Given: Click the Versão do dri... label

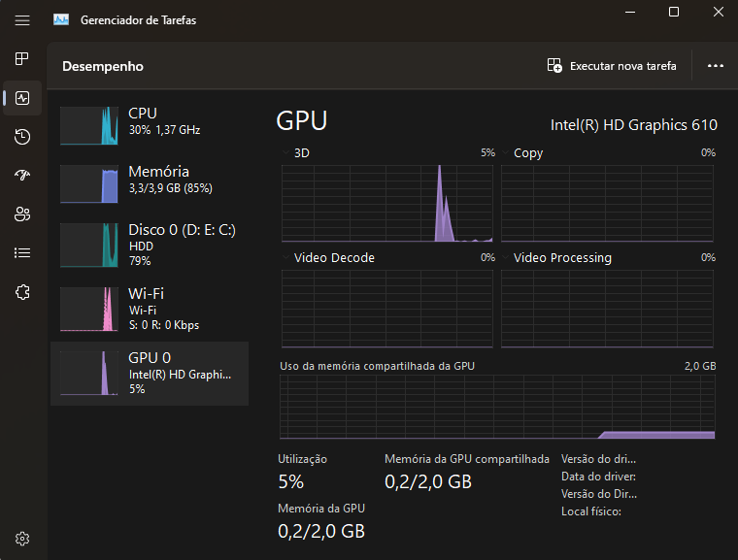Looking at the screenshot, I should tap(598, 459).
